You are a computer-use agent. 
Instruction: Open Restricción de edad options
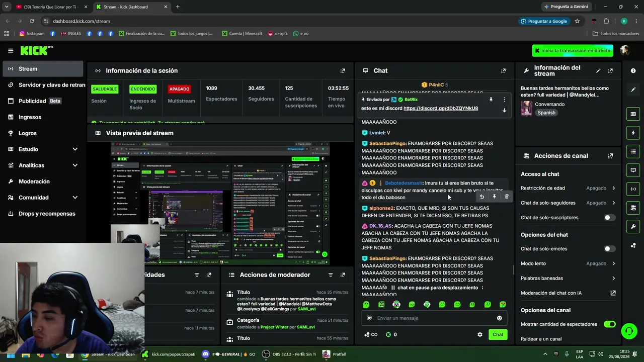(568, 188)
